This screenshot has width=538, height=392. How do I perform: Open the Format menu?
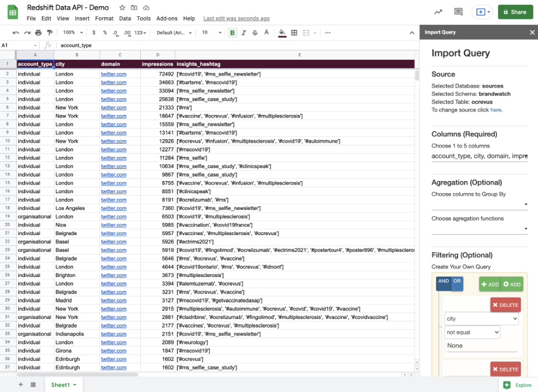[x=104, y=18]
